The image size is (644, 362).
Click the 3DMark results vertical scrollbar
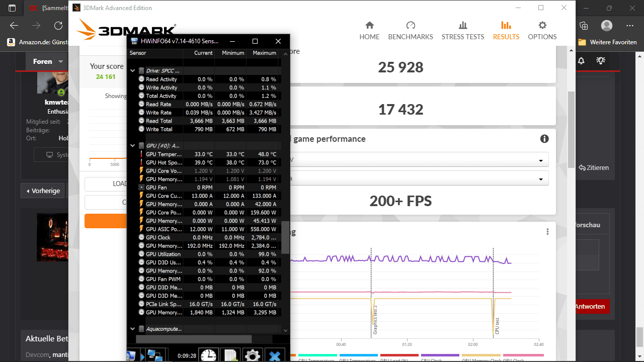coord(571,130)
